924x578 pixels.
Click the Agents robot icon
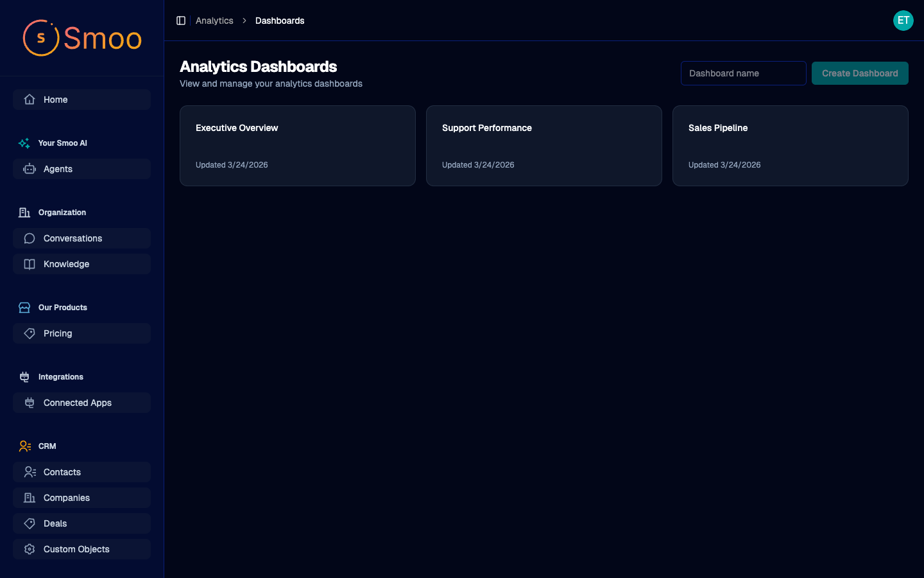coord(29,169)
